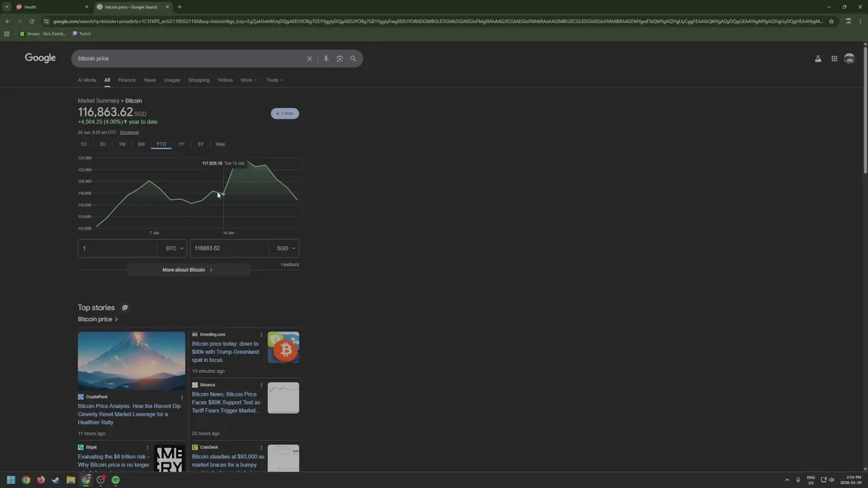Screen dimensions: 868x488
Task: Bookmark this page with the star icon
Action: pyautogui.click(x=831, y=21)
